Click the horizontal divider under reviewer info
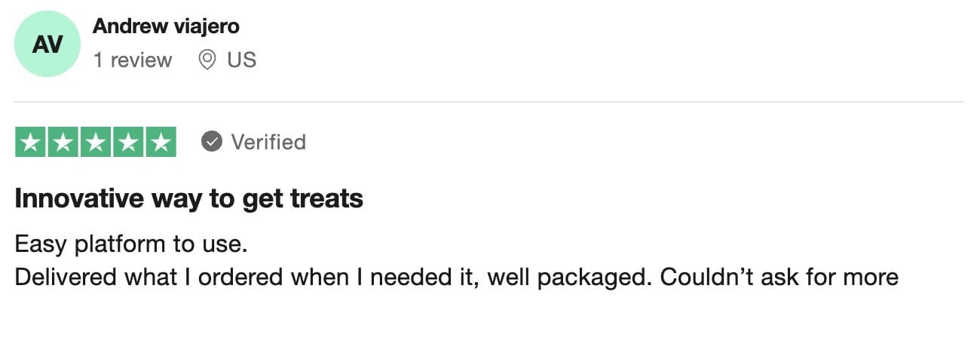This screenshot has height=350, width=980. (490, 102)
